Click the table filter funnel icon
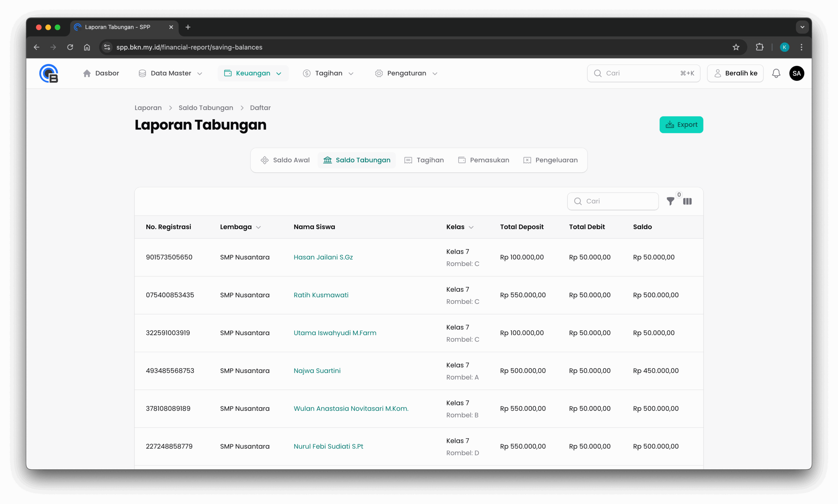 click(x=670, y=201)
